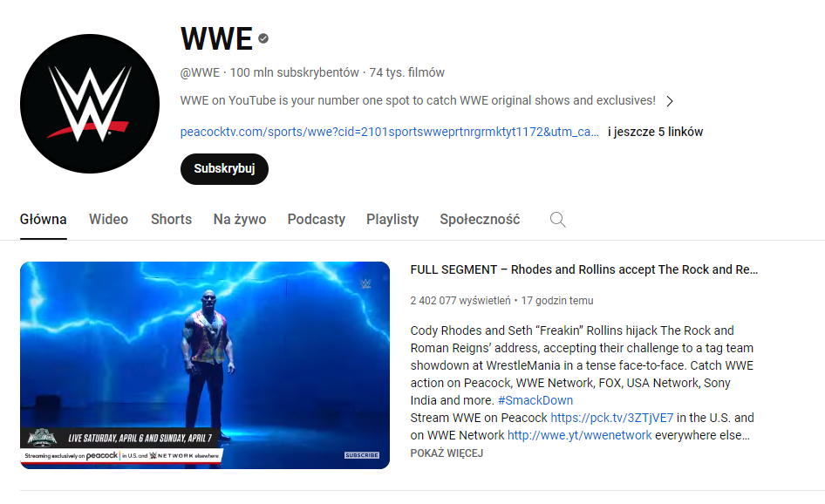This screenshot has height=504, width=825.
Task: Open the channel search magnifier icon
Action: tap(558, 220)
